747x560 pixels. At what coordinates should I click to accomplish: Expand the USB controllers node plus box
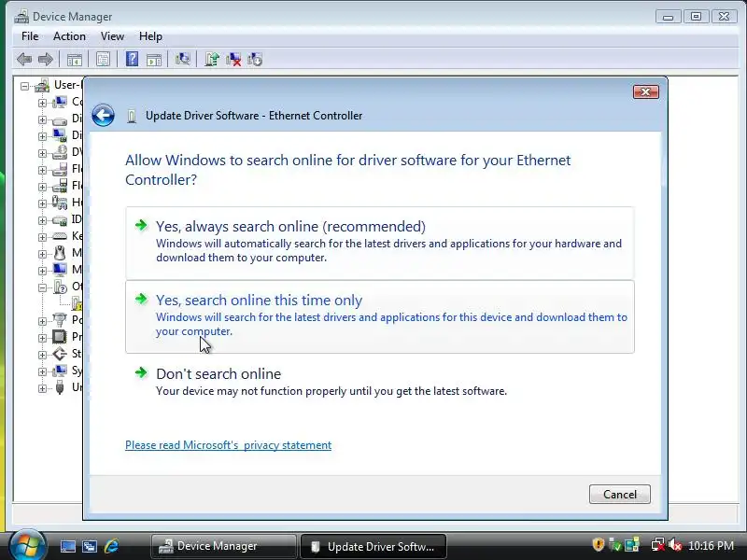pyautogui.click(x=42, y=388)
